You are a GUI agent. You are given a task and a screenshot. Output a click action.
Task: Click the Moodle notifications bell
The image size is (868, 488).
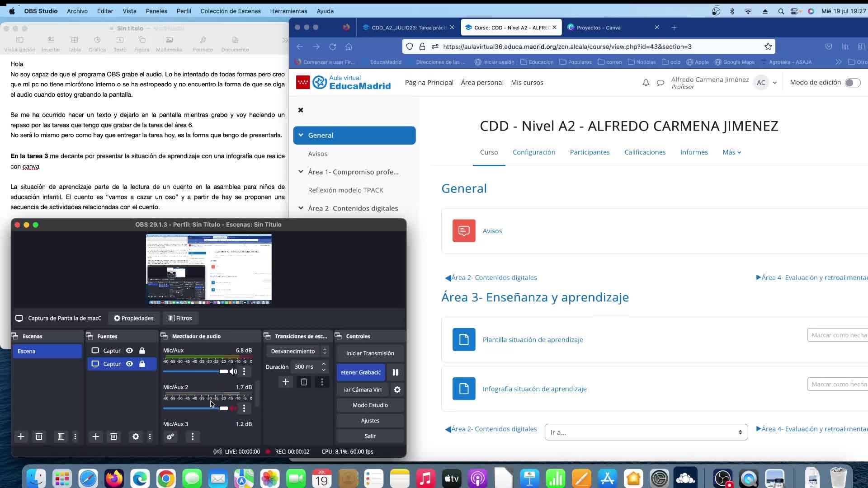[646, 83]
